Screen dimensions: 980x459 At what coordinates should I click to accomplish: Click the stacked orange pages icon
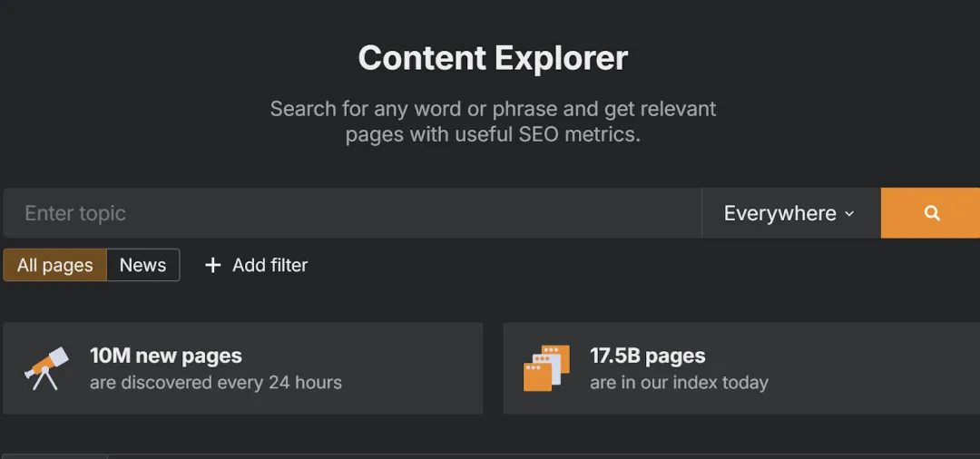tap(546, 367)
